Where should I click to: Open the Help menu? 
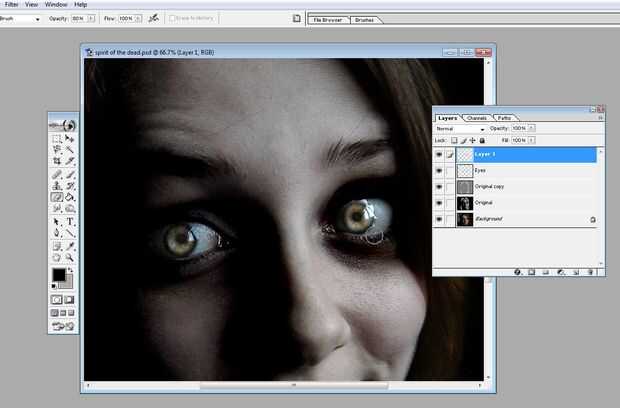tap(81, 5)
